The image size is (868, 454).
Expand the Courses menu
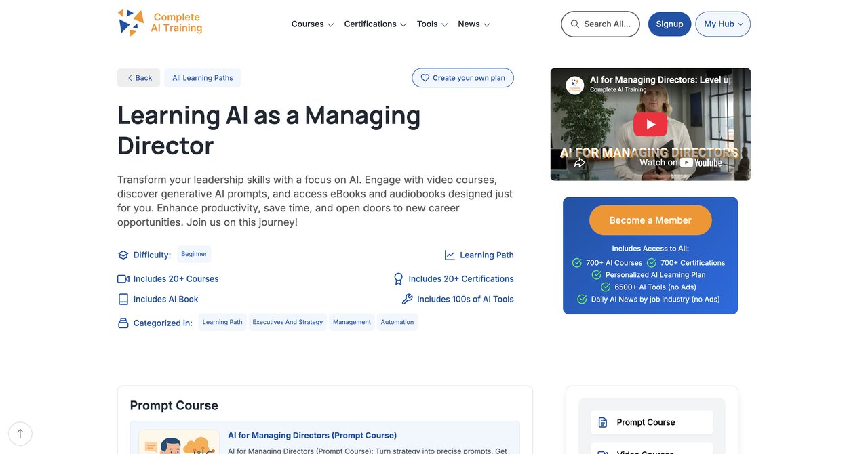click(x=313, y=24)
